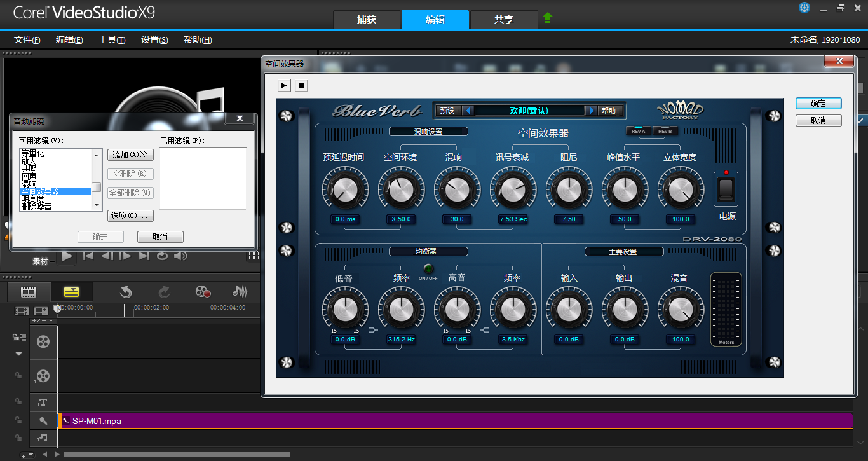This screenshot has width=868, height=461.
Task: Toggle the equalizer ON/OFF LED button
Action: 428,268
